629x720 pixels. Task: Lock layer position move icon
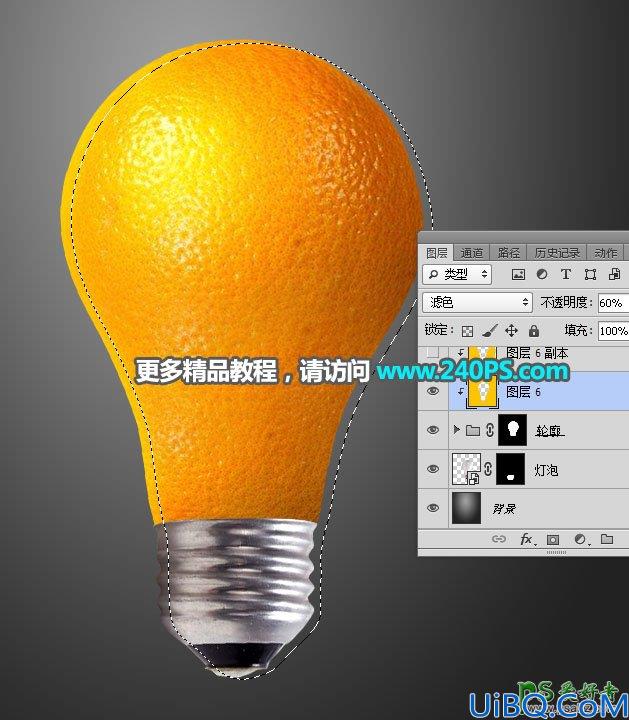511,331
